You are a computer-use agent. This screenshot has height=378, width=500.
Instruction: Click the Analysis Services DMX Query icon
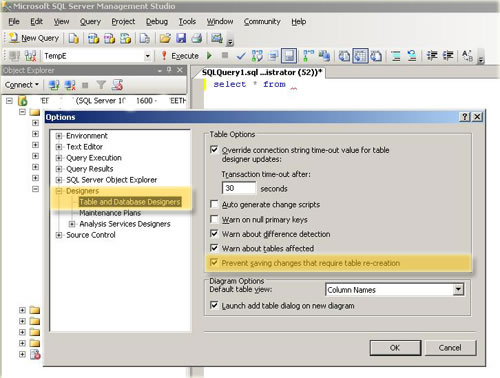click(109, 38)
